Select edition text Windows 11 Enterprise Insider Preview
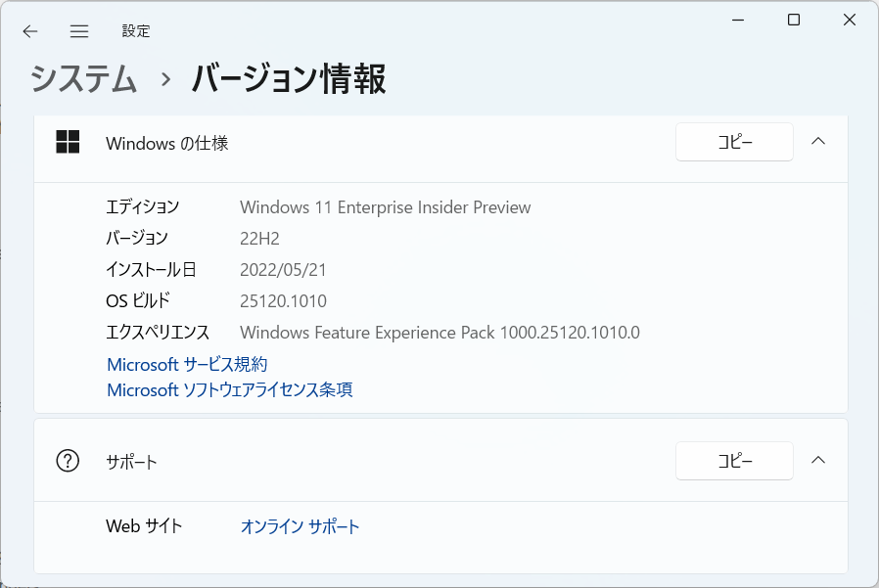This screenshot has width=879, height=588. [x=385, y=207]
